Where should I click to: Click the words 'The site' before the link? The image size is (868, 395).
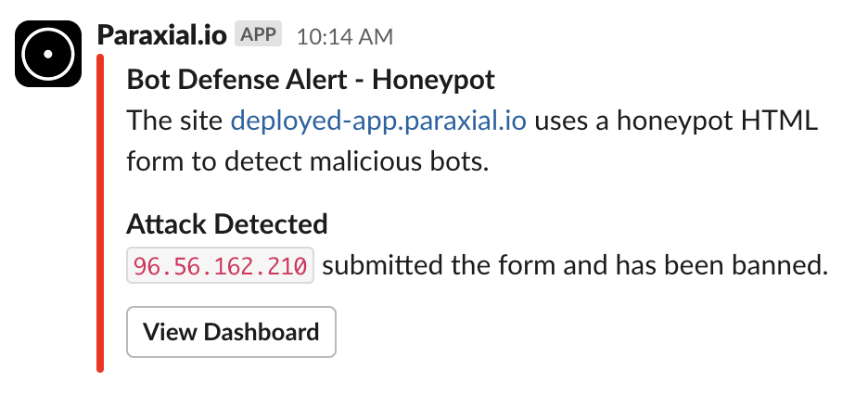coord(174,121)
